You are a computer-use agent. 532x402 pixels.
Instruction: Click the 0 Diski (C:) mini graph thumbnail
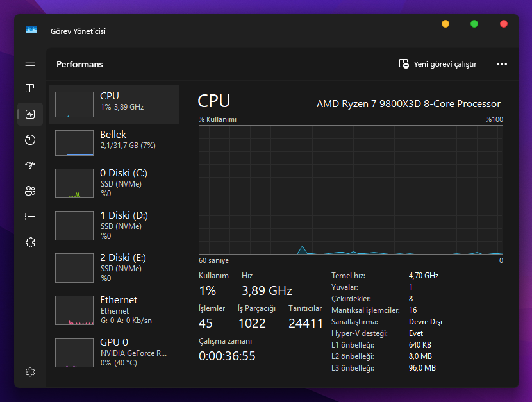tap(74, 183)
